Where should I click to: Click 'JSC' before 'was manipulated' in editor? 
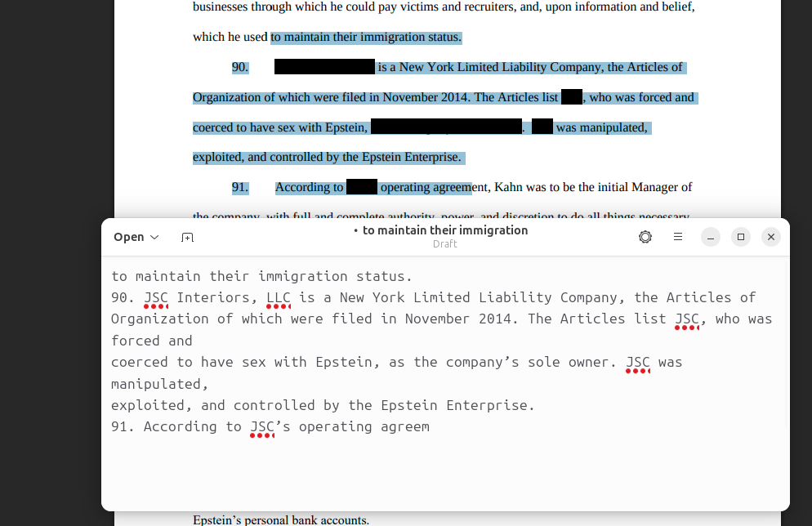point(638,363)
